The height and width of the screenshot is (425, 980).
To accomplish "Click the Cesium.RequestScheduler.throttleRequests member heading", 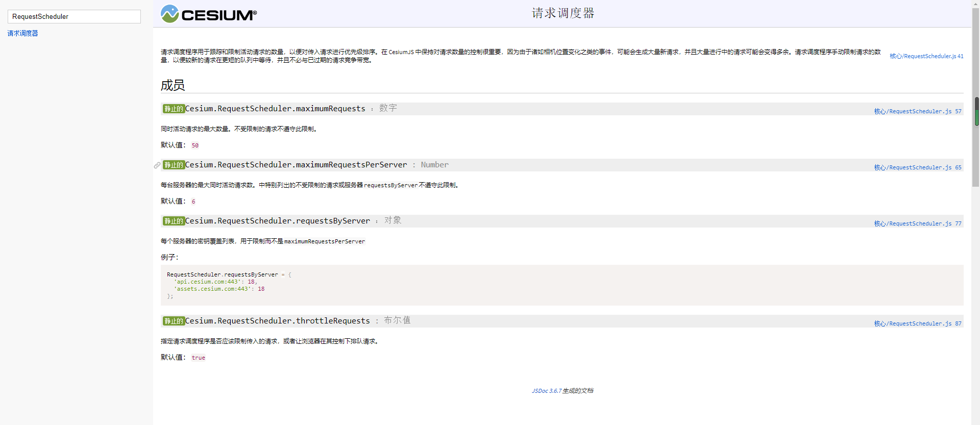I will coord(277,321).
